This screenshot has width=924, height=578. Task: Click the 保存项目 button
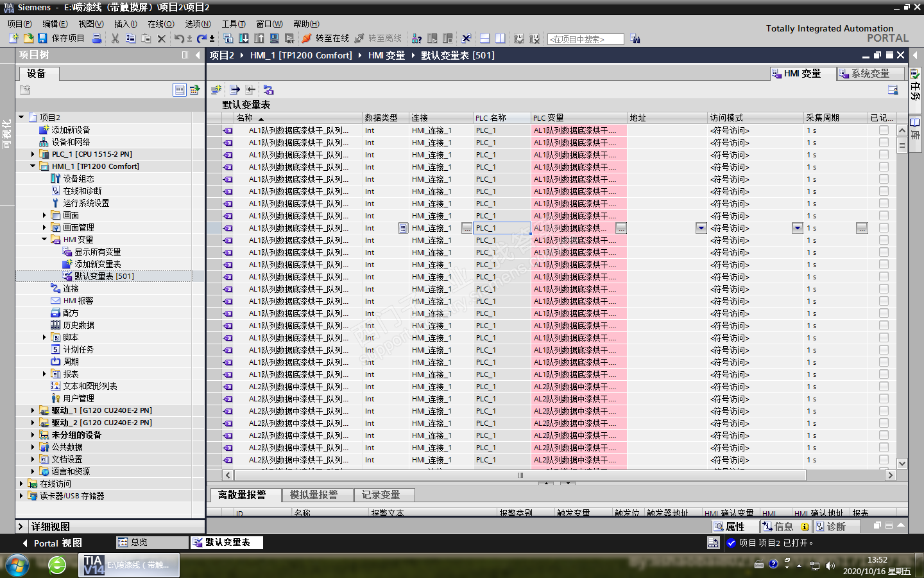point(61,39)
